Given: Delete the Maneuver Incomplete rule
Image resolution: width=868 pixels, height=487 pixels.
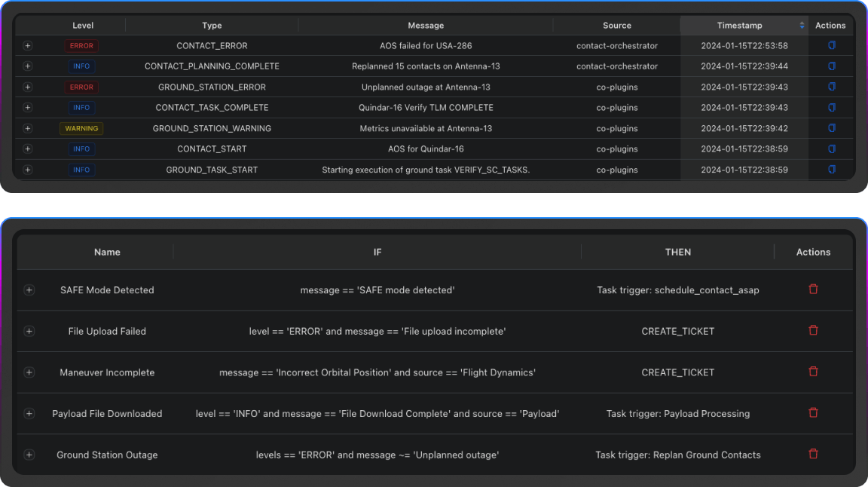Looking at the screenshot, I should click(x=813, y=372).
